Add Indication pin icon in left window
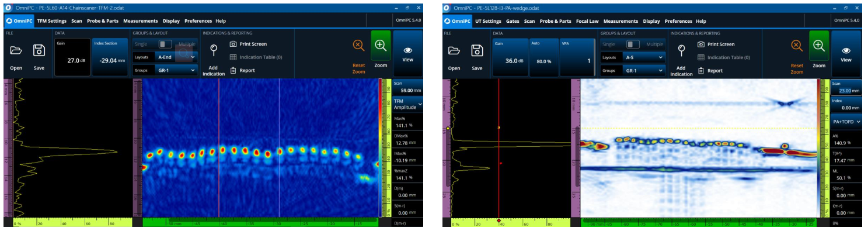868x231 pixels. point(214,51)
